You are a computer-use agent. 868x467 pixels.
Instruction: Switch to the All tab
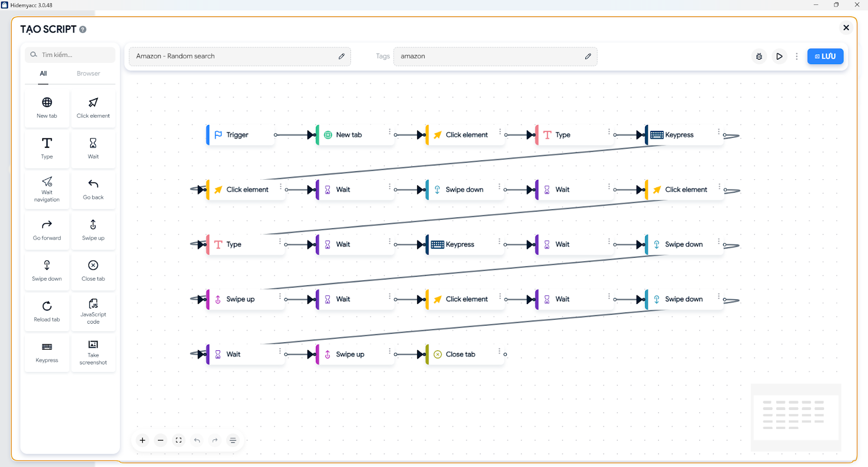[43, 74]
